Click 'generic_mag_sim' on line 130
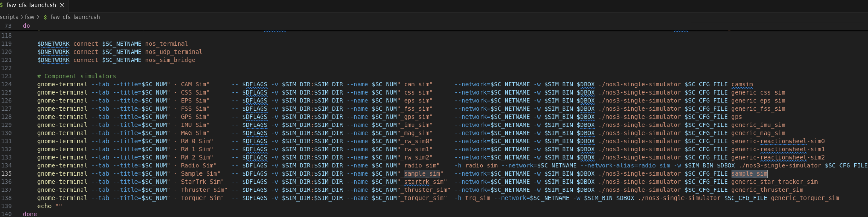 [758, 133]
